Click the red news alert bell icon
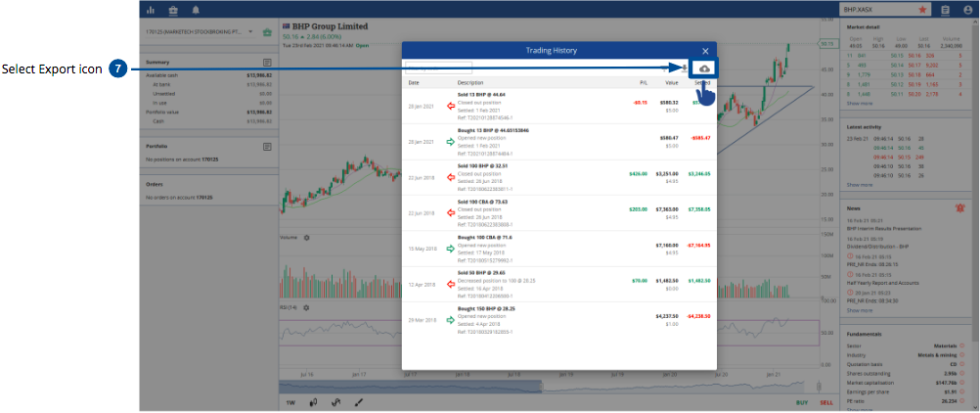 (x=960, y=208)
